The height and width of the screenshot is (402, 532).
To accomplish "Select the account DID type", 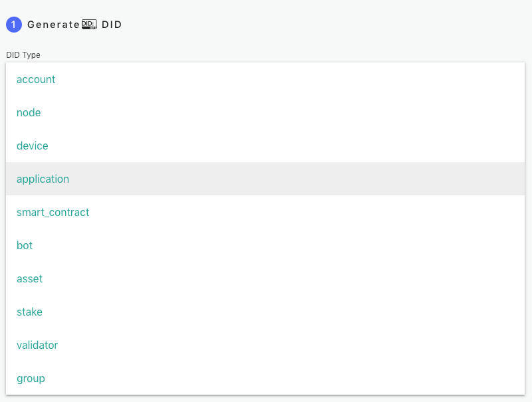I will click(36, 79).
